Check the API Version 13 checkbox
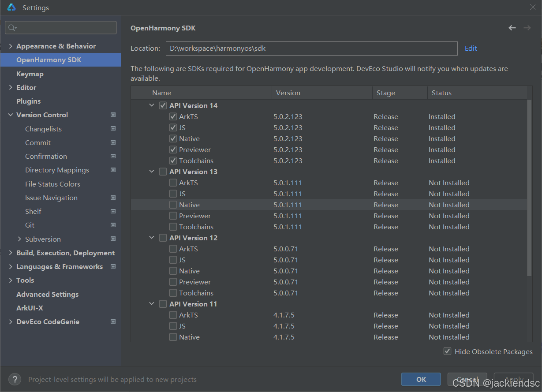The width and height of the screenshot is (542, 392). coord(163,172)
